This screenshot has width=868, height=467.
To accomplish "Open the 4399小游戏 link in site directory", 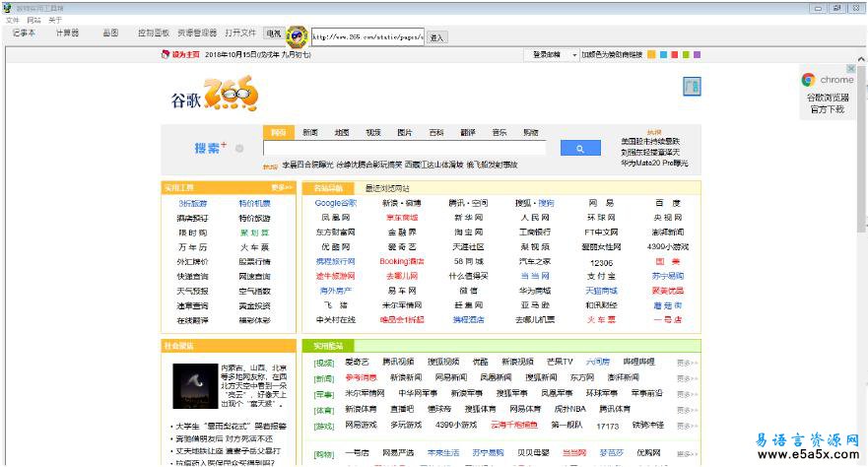I will point(668,246).
